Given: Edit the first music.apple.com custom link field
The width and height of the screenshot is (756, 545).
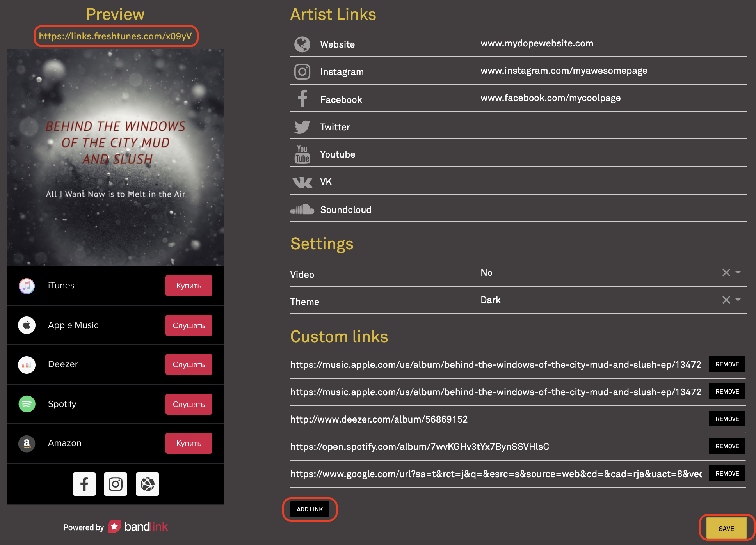Looking at the screenshot, I should 496,365.
